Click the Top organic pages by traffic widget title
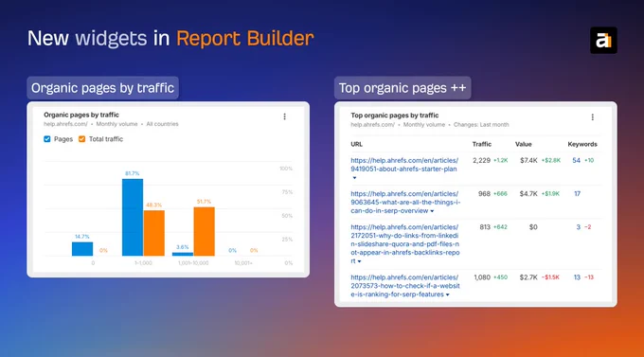The height and width of the screenshot is (357, 644). click(x=395, y=116)
